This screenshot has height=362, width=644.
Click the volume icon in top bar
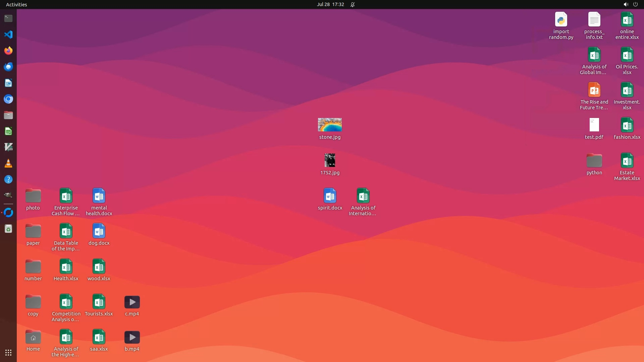626,4
